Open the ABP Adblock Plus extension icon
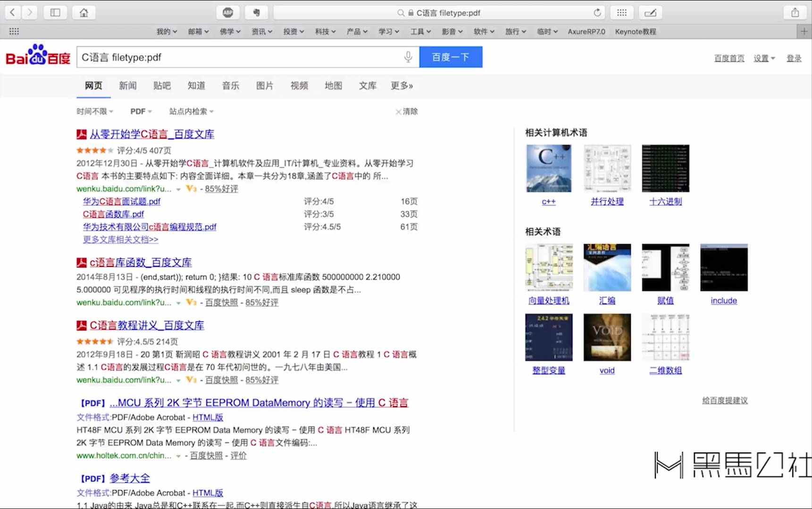Screen dimensions: 812x509 pos(228,13)
